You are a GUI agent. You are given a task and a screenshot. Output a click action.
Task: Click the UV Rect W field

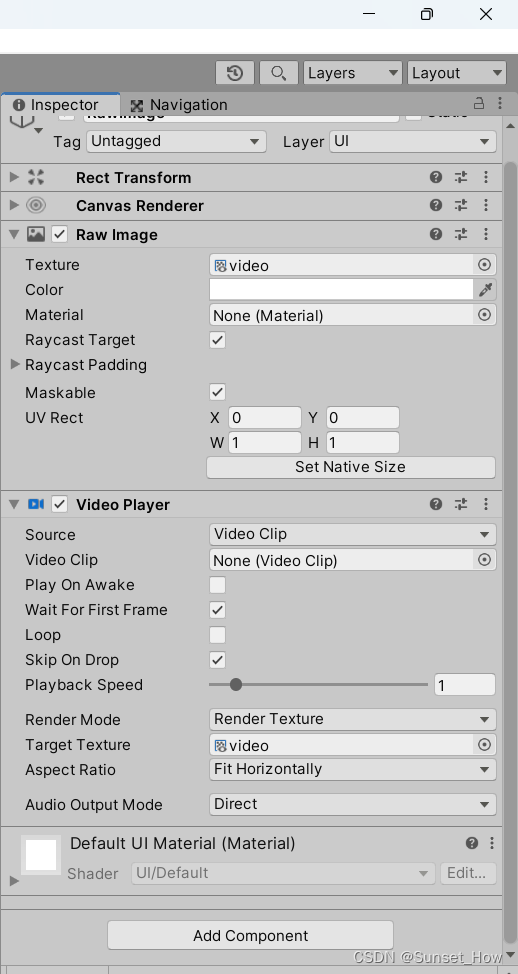coord(265,442)
